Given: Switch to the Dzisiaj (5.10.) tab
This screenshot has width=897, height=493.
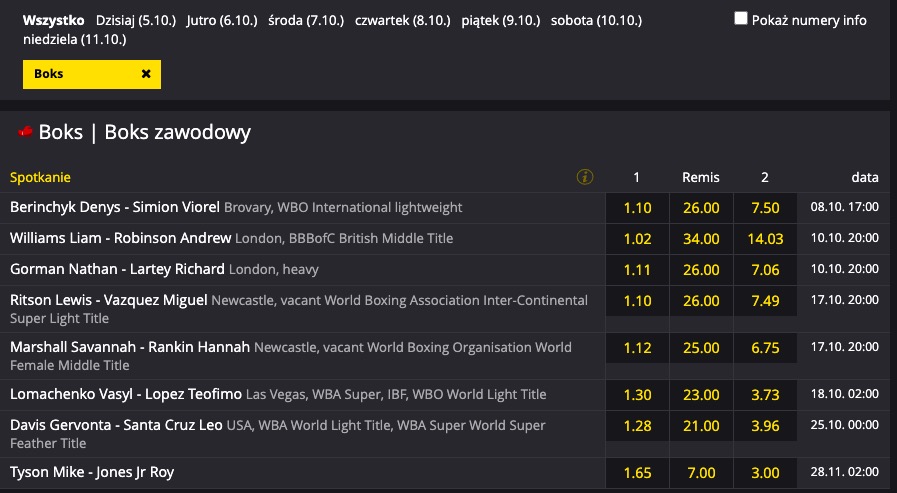Looking at the screenshot, I should [x=136, y=21].
